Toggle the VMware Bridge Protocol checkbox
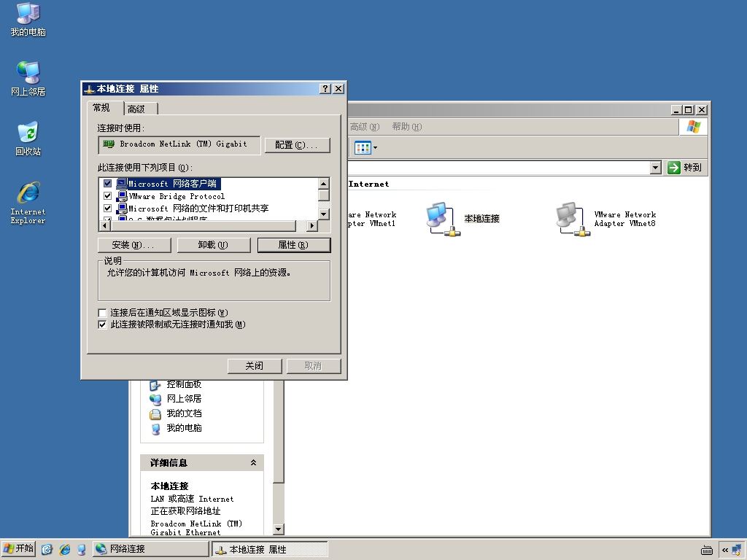The width and height of the screenshot is (747, 560). [x=108, y=195]
